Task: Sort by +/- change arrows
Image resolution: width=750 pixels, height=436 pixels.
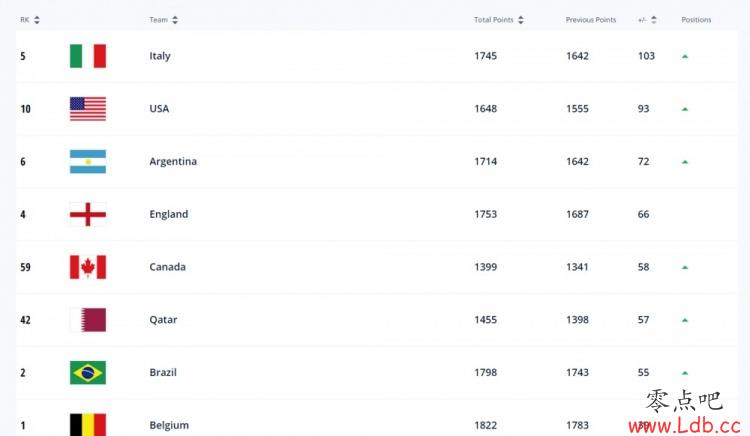Action: tap(654, 20)
